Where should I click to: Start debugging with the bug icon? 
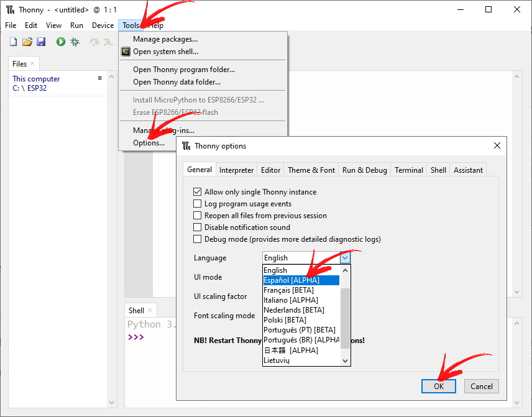[x=75, y=42]
